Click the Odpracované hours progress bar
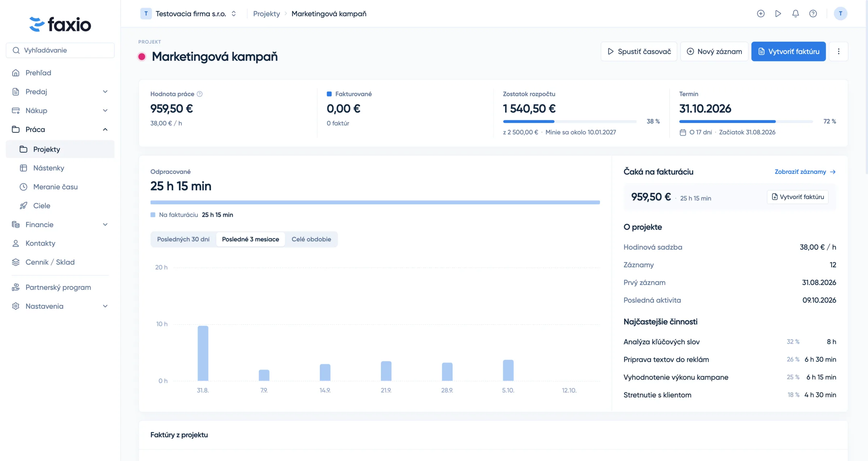 pos(375,202)
